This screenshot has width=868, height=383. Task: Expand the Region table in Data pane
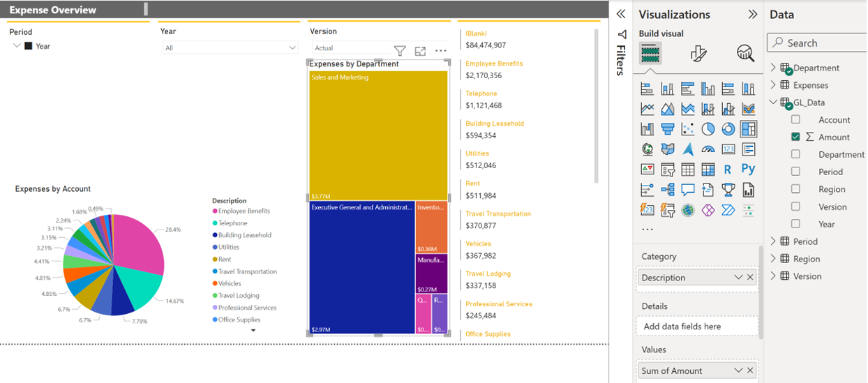[772, 259]
